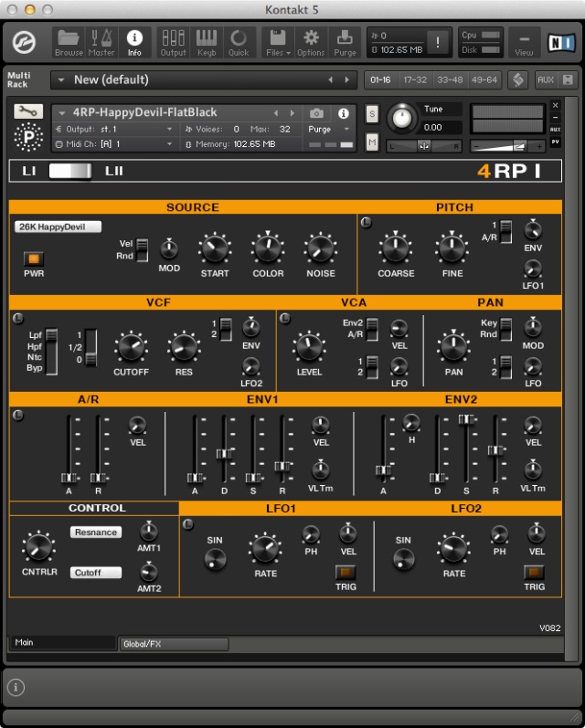The height and width of the screenshot is (728, 585).
Task: Open the Resnance control target dropdown
Action: pos(96,533)
